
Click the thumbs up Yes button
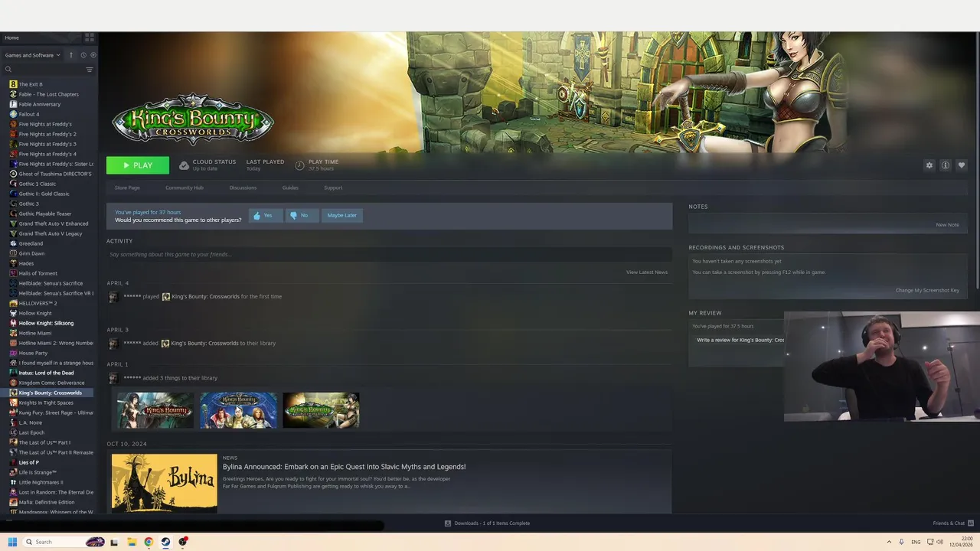[265, 216]
